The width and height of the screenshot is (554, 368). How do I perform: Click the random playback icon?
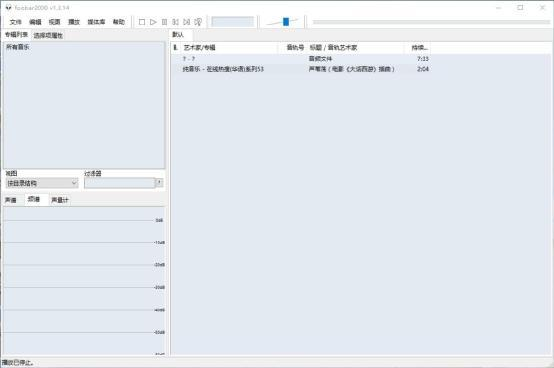(198, 22)
